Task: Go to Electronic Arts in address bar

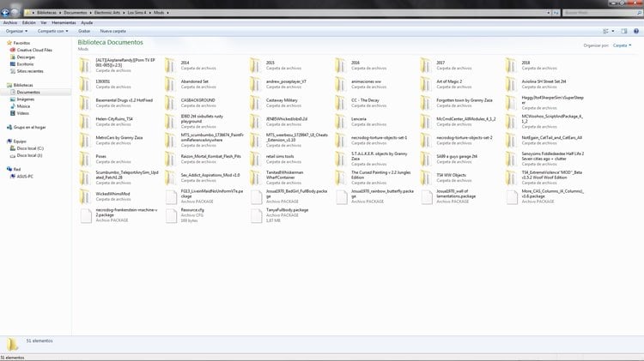Action: click(x=107, y=13)
